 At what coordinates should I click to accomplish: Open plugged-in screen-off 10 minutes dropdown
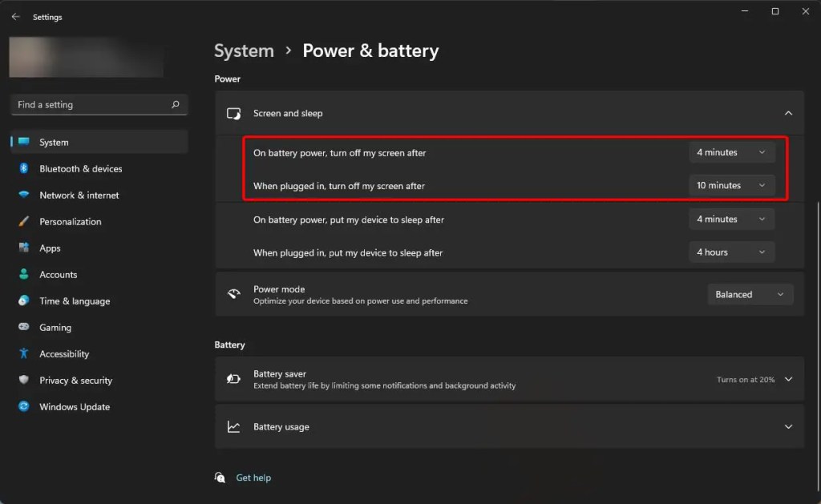point(731,185)
